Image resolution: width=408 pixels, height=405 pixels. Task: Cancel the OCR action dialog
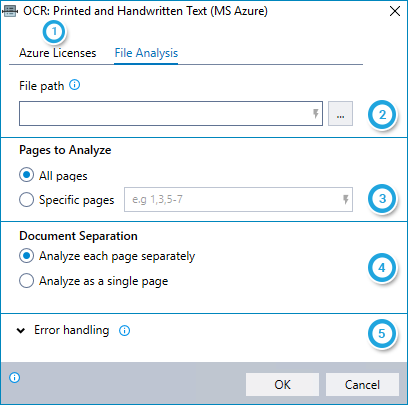pos(362,385)
